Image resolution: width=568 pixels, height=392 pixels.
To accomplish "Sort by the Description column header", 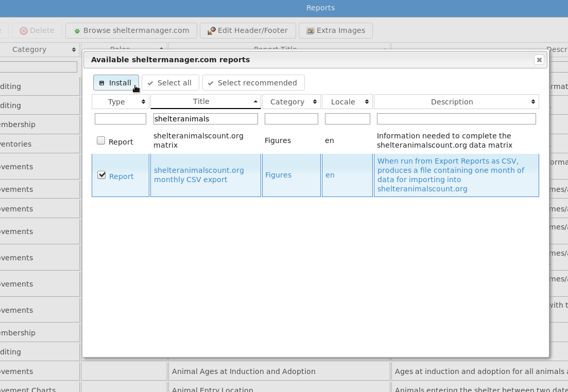I will click(x=456, y=102).
